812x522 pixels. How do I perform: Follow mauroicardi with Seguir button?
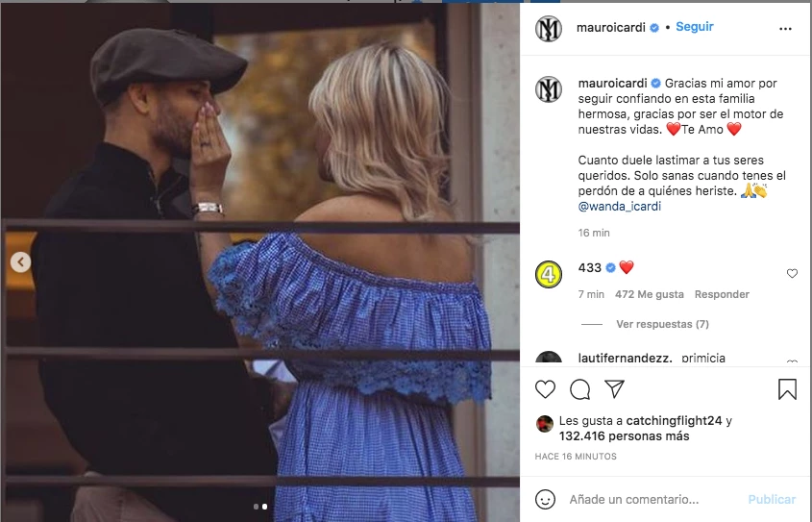694,27
